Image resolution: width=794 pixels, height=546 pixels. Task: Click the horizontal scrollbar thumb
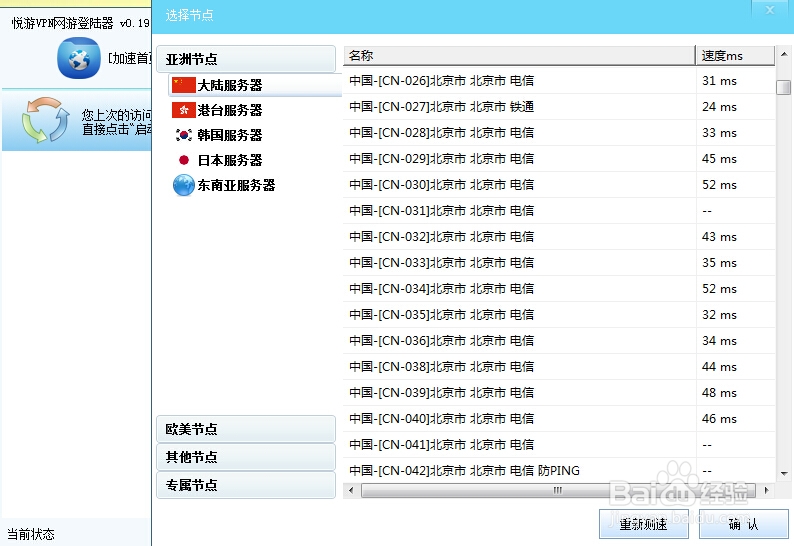(x=559, y=490)
